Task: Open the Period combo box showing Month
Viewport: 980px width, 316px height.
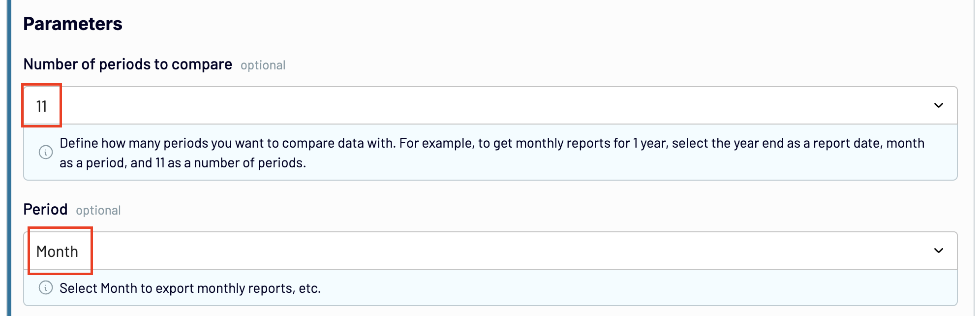Action: coord(490,251)
